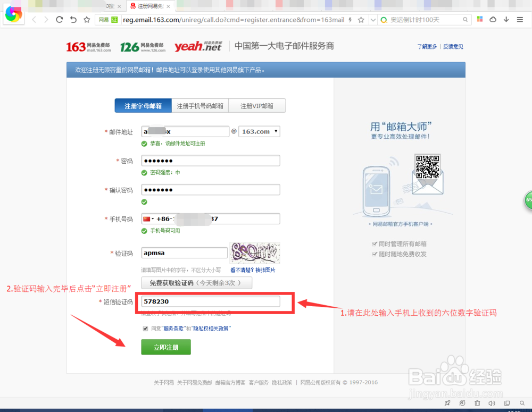
Task: Open 关于网易 footer link
Action: (164, 383)
